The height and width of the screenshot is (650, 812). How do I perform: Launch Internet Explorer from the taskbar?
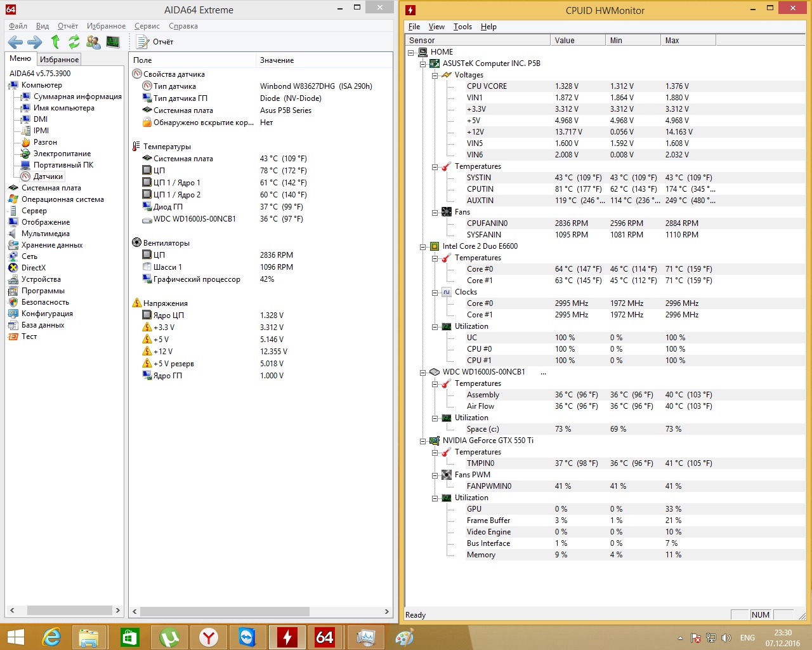[x=51, y=637]
